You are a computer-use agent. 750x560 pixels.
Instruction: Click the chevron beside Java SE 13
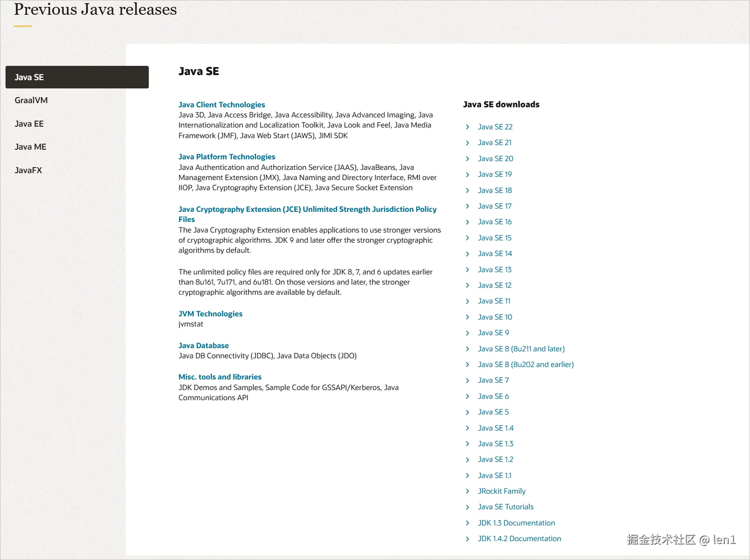click(467, 269)
